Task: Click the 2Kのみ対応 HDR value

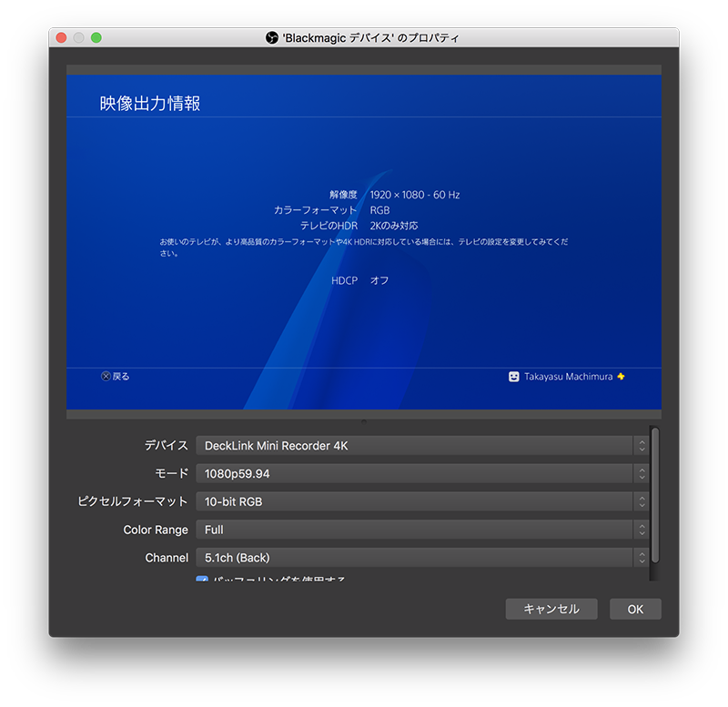Action: [x=394, y=226]
